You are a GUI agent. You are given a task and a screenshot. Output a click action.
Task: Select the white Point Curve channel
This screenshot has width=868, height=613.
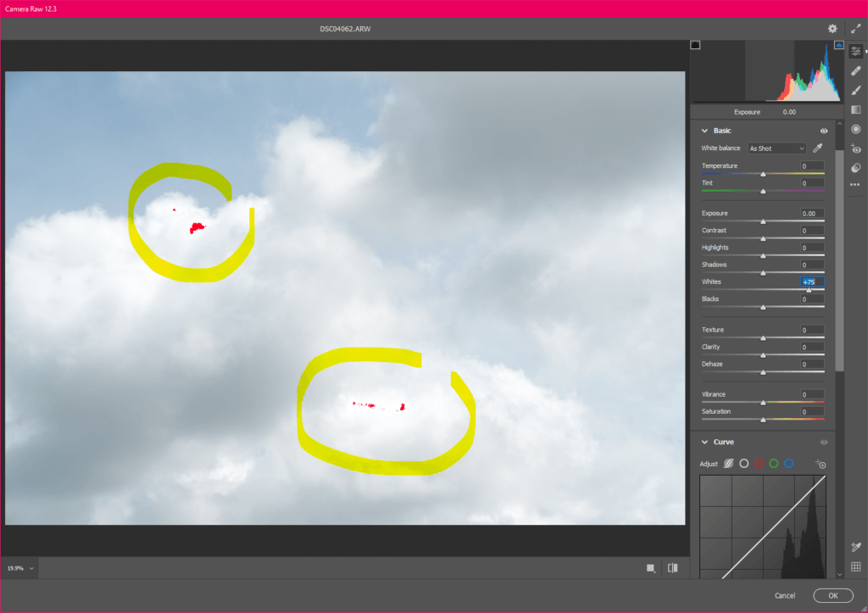(x=744, y=464)
